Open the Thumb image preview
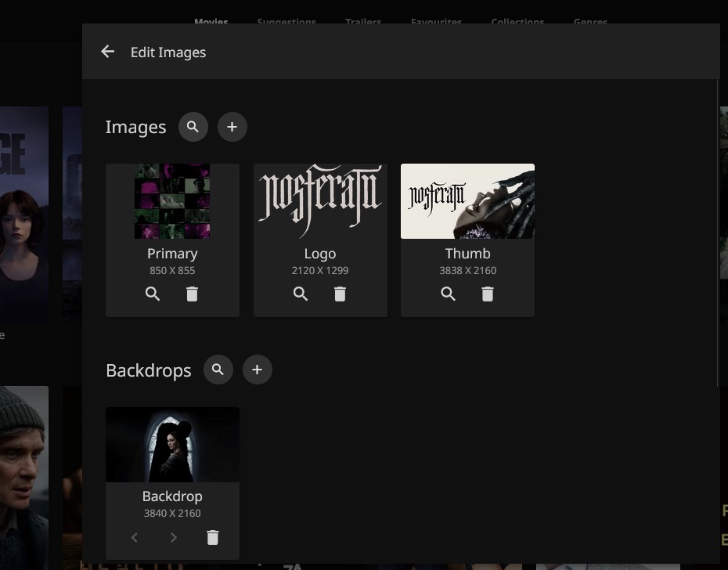This screenshot has width=728, height=570. [x=467, y=201]
